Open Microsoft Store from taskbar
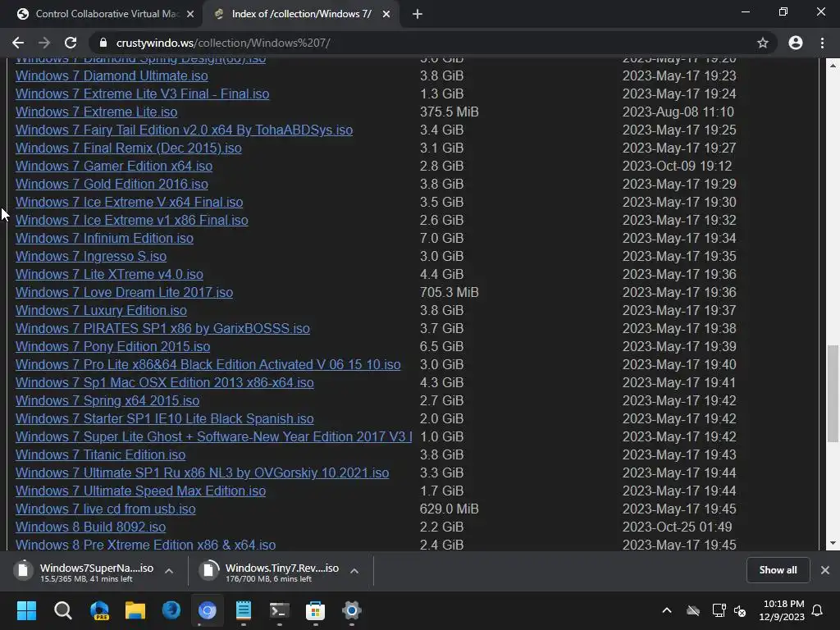This screenshot has width=840, height=630. (315, 610)
